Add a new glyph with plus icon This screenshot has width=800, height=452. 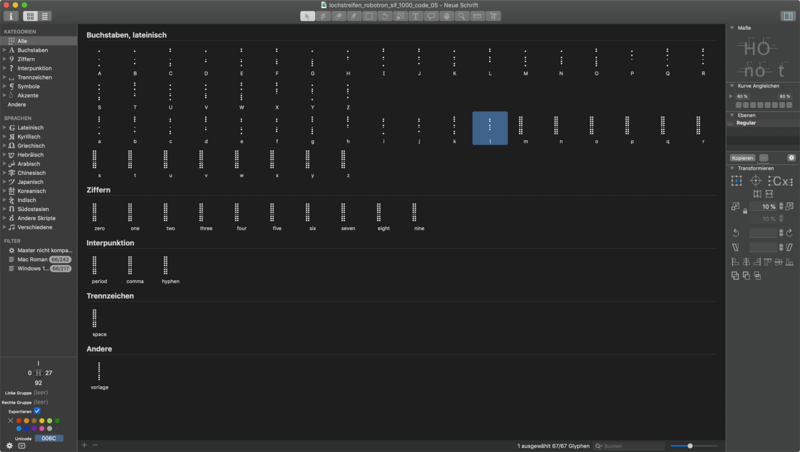tap(84, 445)
